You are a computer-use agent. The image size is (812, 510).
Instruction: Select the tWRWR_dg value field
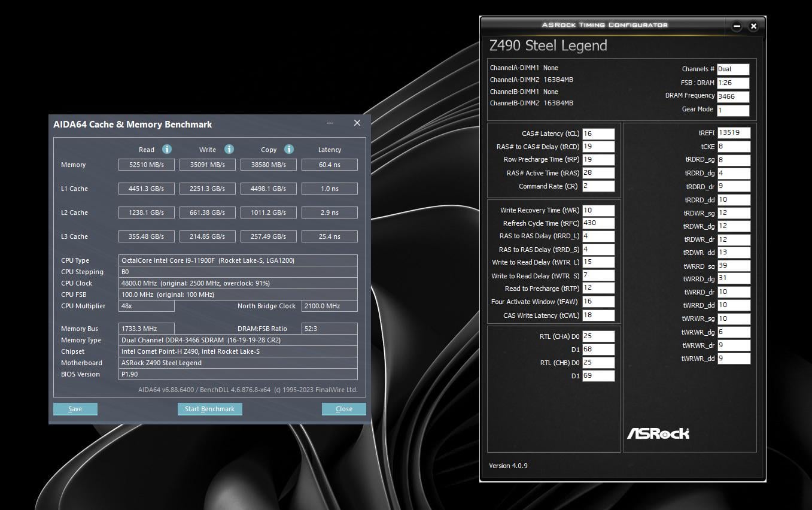[x=734, y=332]
